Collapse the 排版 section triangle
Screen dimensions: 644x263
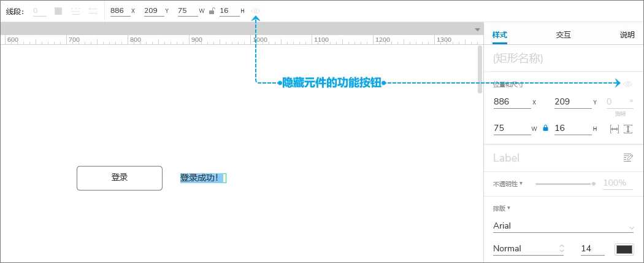509,208
